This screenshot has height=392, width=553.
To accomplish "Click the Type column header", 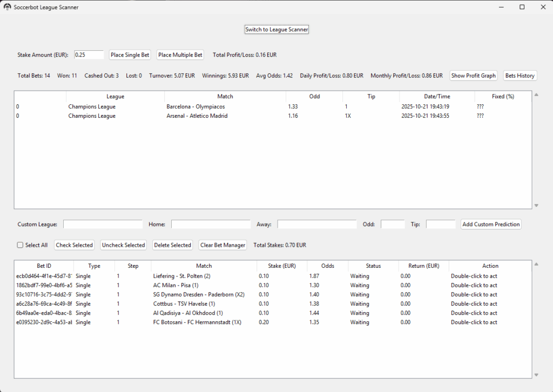I will click(94, 266).
